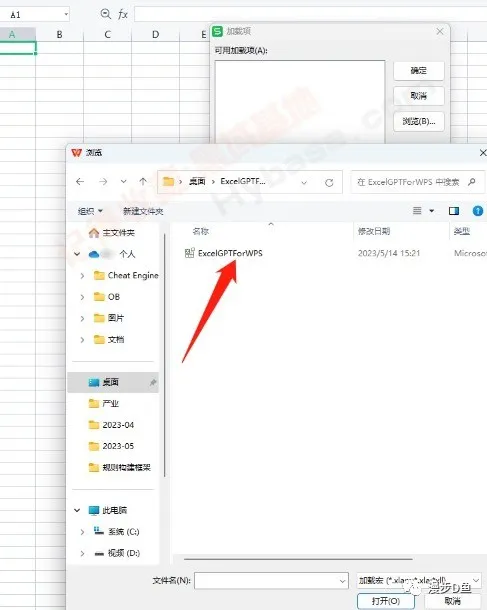
Task: Expand the Cheat Engine folder
Action: tap(82, 276)
